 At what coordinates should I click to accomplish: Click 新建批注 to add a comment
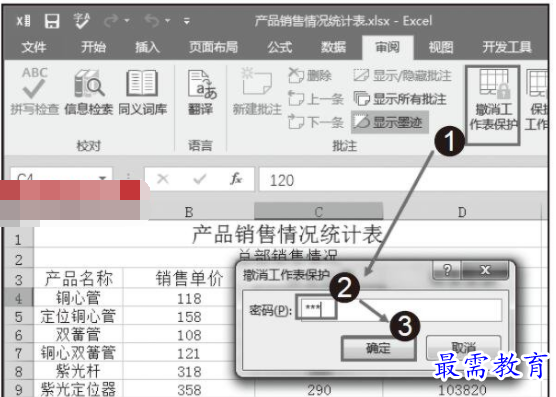click(257, 92)
